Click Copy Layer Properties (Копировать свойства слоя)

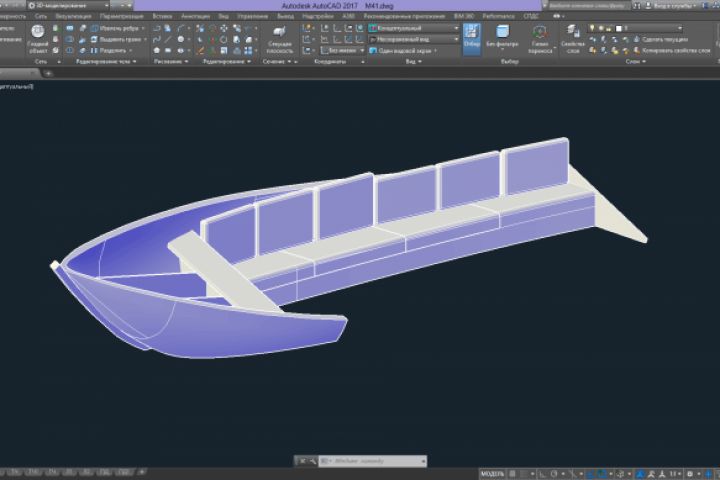(672, 51)
